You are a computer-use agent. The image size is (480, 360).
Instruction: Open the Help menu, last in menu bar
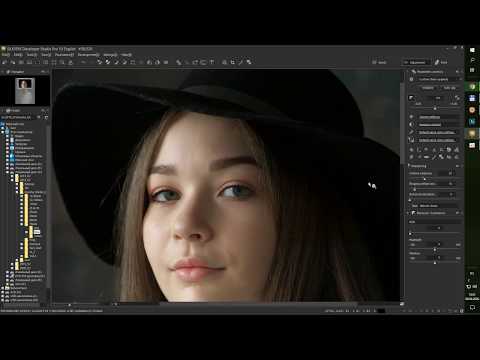coord(126,55)
